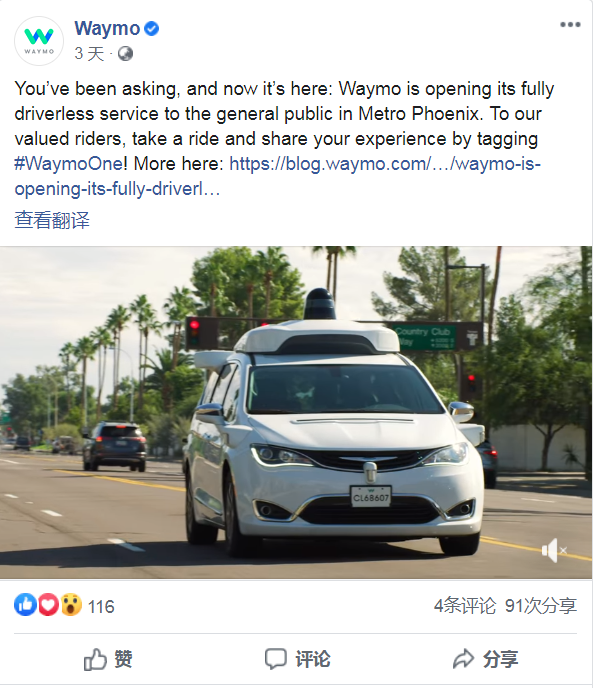The image size is (595, 688).
Task: Open the Waymo profile picture logo
Action: pyautogui.click(x=39, y=41)
